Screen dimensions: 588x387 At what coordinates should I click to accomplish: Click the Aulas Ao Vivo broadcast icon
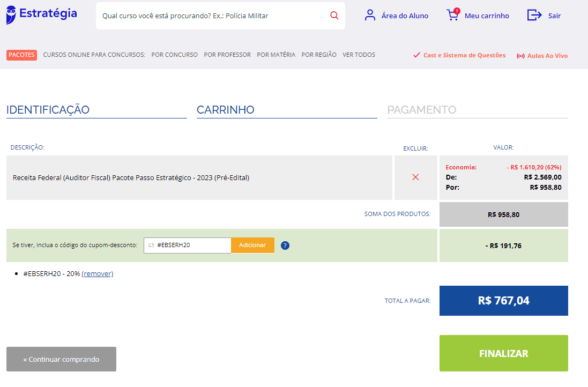coord(520,56)
